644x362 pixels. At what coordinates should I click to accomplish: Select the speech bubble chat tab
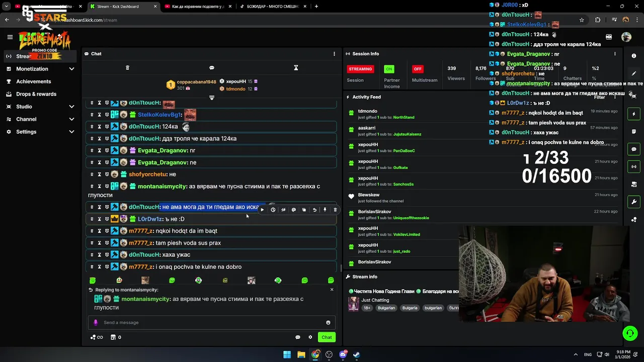212,68
